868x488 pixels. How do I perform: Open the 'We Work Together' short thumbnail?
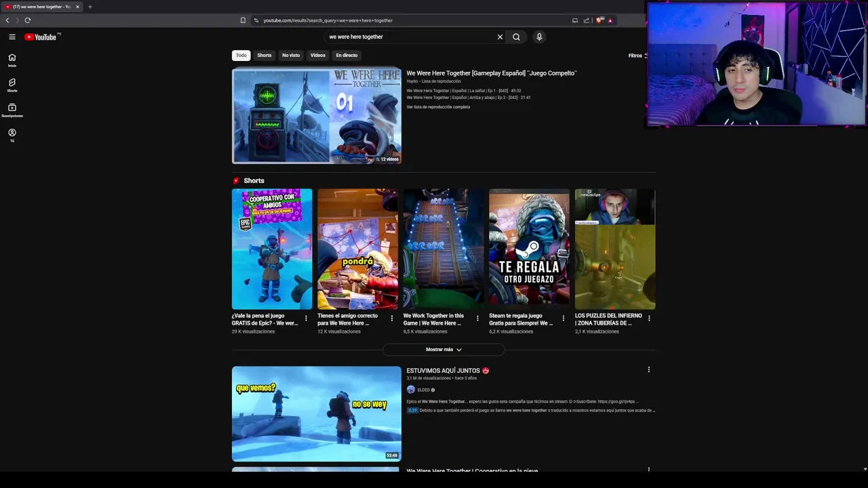(443, 249)
